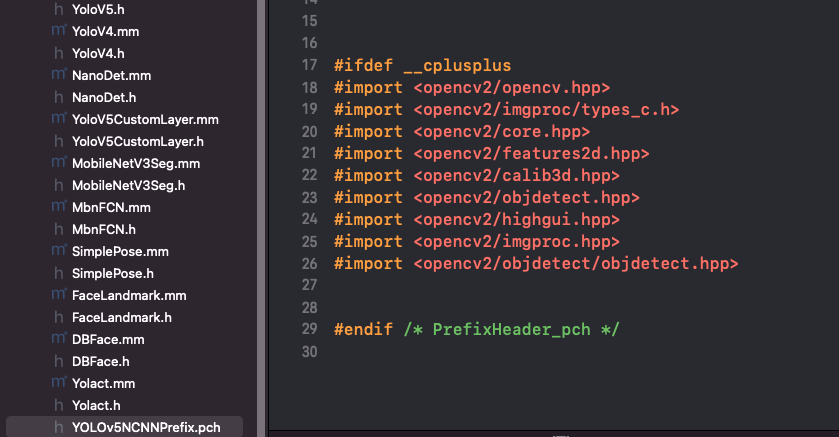Open MobileNetV3Seg.h header
This screenshot has width=839, height=437.
pos(128,185)
